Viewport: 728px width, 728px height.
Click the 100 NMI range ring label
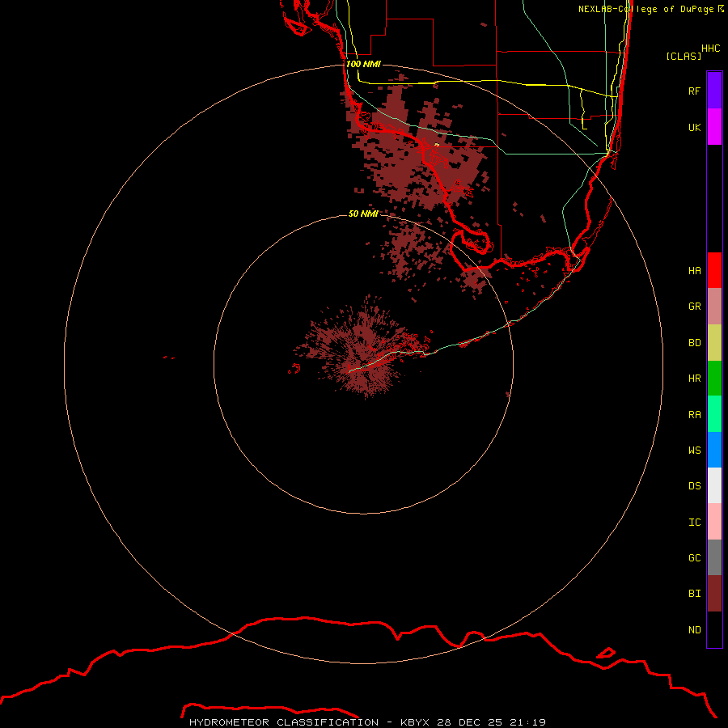tap(363, 64)
